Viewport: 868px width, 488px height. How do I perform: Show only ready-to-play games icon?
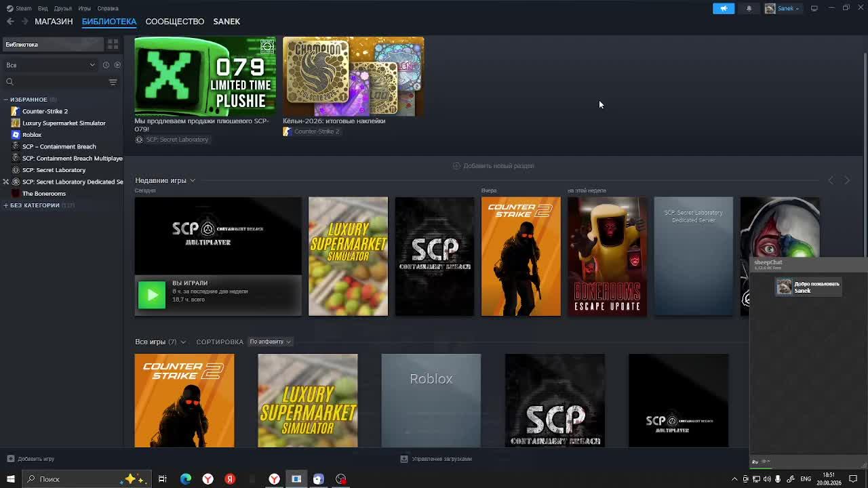click(117, 65)
